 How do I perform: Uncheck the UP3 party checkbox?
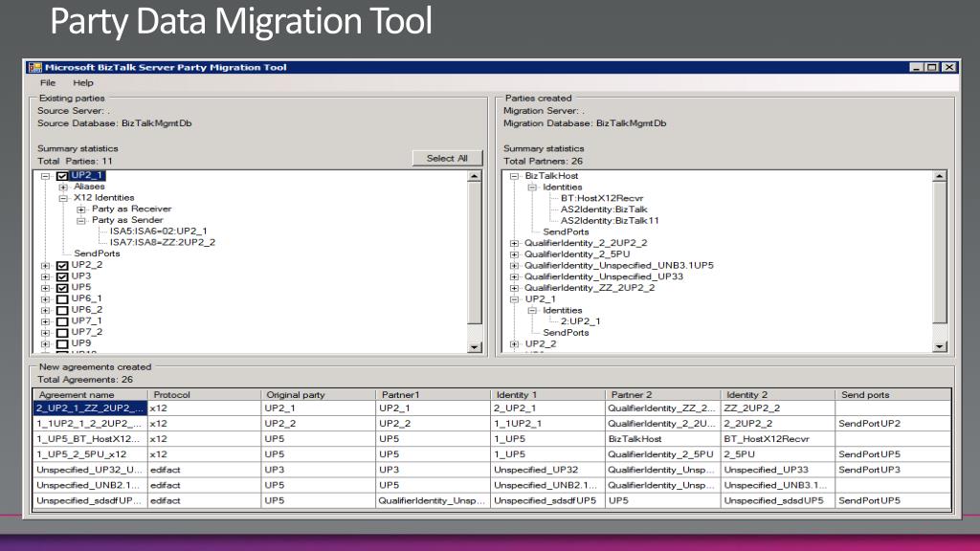62,276
